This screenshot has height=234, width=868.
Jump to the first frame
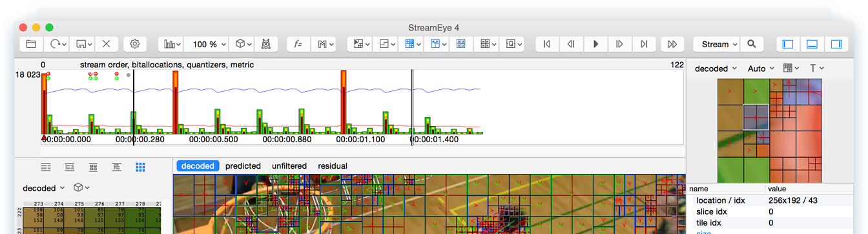click(x=547, y=44)
